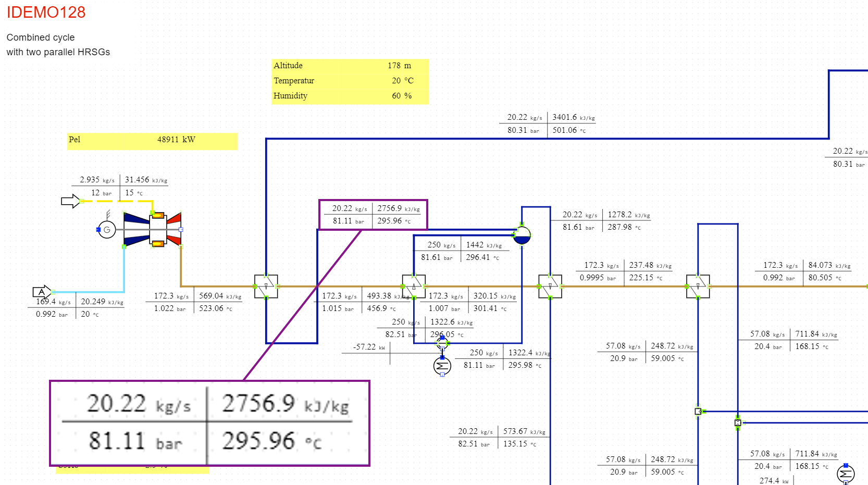Click the fuel inlet arrow symbol
This screenshot has height=485, width=868.
pos(70,201)
